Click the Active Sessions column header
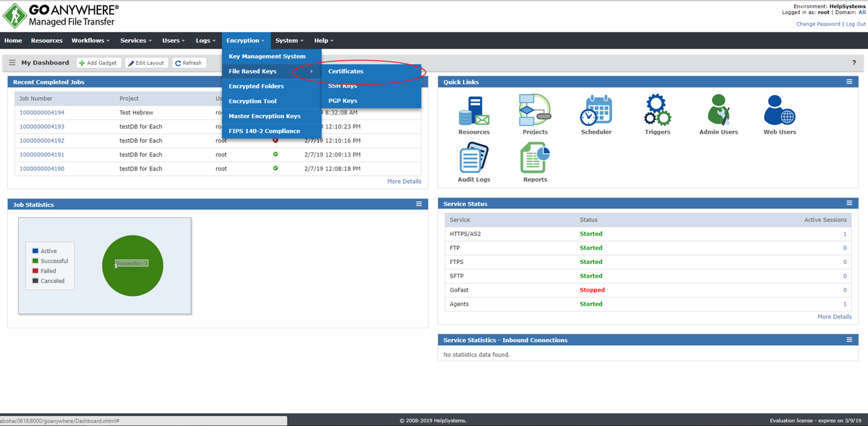The width and height of the screenshot is (868, 426). point(825,220)
